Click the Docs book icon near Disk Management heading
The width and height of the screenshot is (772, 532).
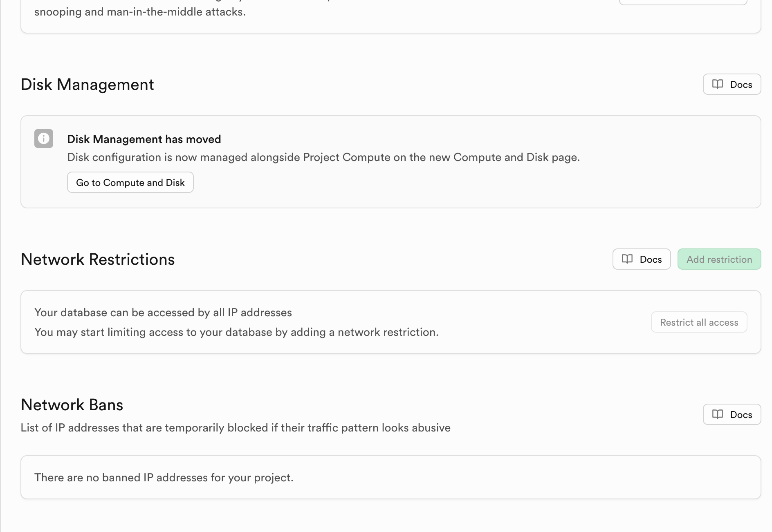(x=718, y=84)
